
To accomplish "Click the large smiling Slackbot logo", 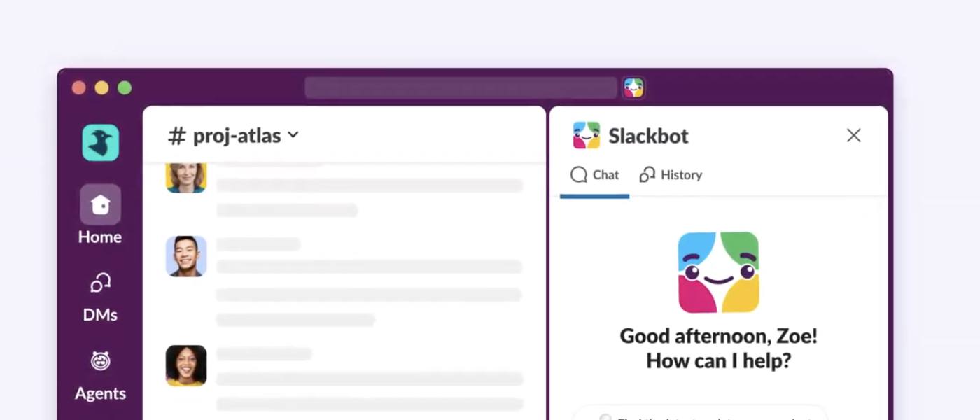I will [x=718, y=272].
